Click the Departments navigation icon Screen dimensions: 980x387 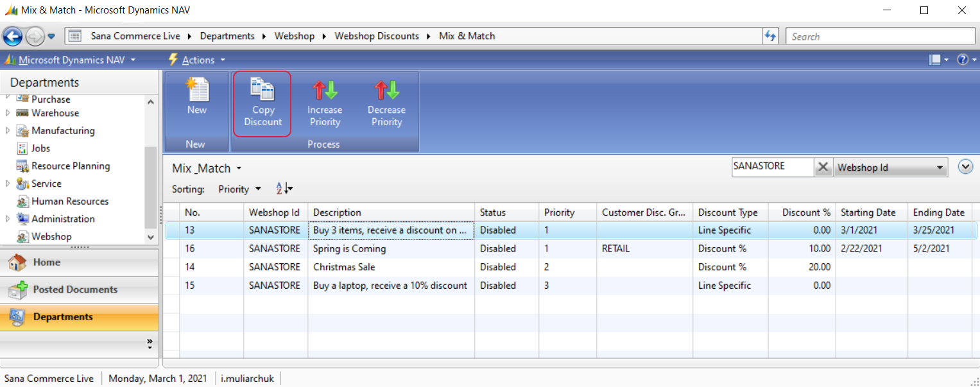tap(17, 317)
